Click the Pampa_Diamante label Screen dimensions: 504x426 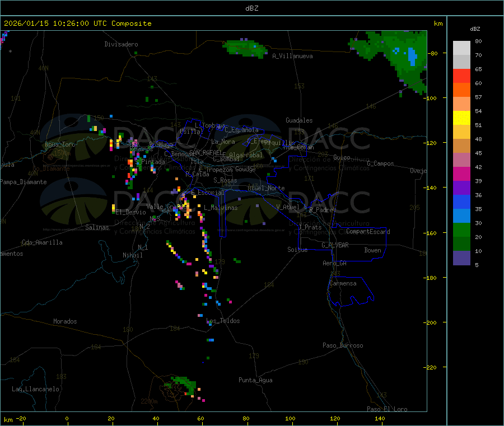coord(24,182)
